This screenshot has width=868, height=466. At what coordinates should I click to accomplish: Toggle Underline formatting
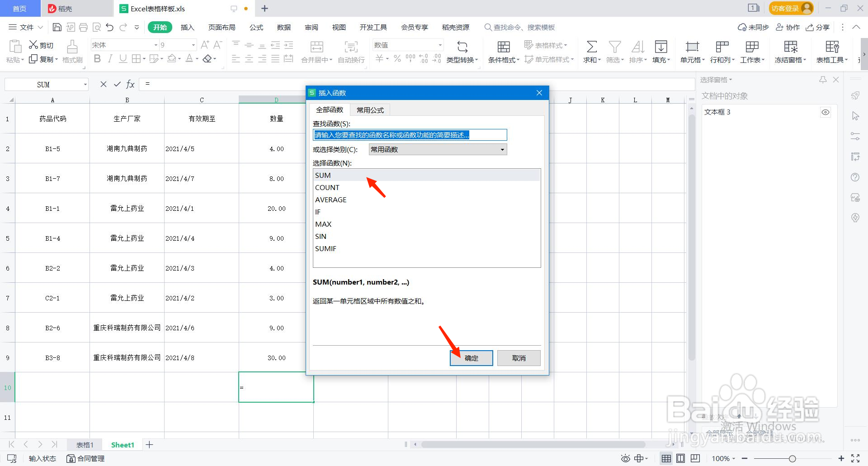[123, 58]
